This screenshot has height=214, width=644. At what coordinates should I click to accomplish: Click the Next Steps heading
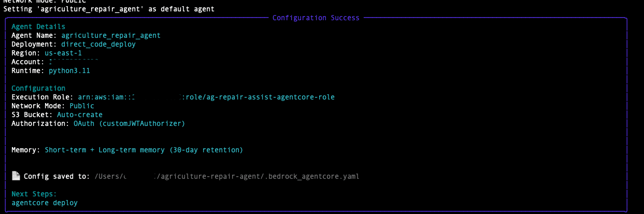tap(34, 194)
